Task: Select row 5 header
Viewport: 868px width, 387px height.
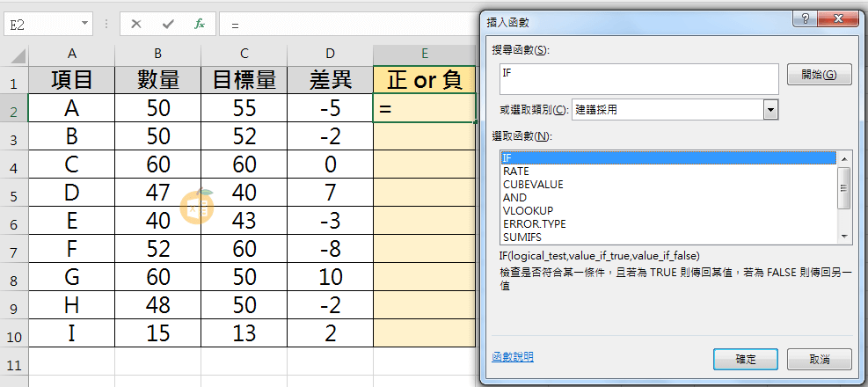Action: (x=14, y=193)
